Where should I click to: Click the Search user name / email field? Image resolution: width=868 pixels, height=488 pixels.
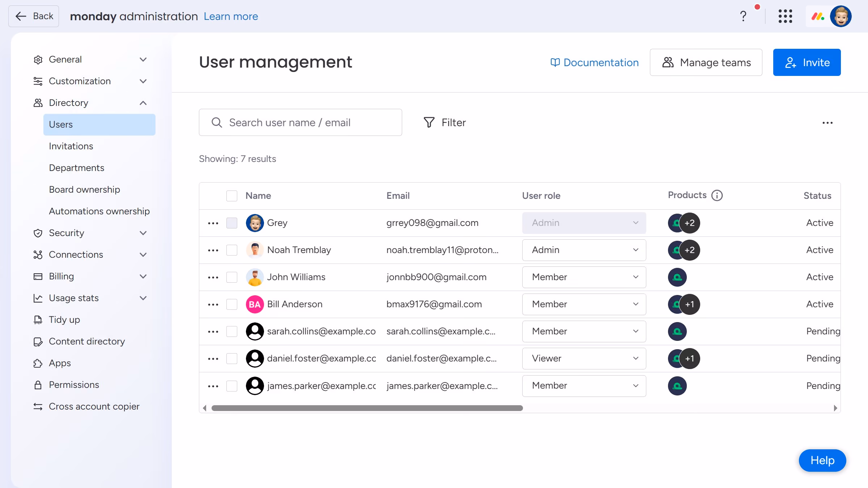click(300, 123)
